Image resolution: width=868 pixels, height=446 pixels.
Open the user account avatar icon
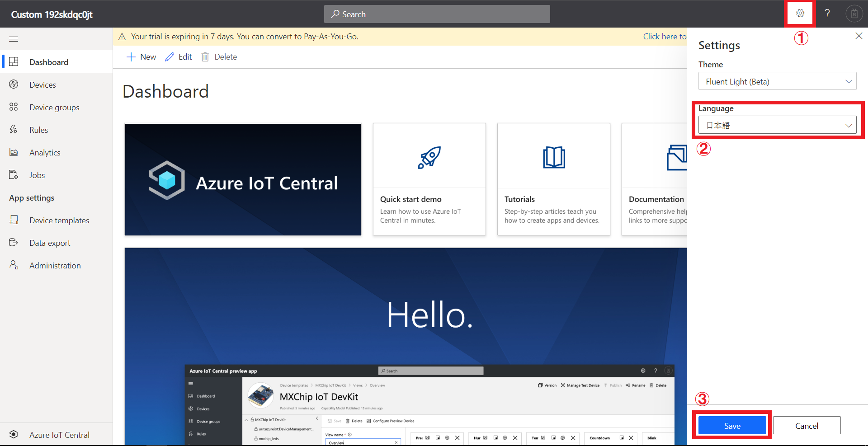point(854,14)
